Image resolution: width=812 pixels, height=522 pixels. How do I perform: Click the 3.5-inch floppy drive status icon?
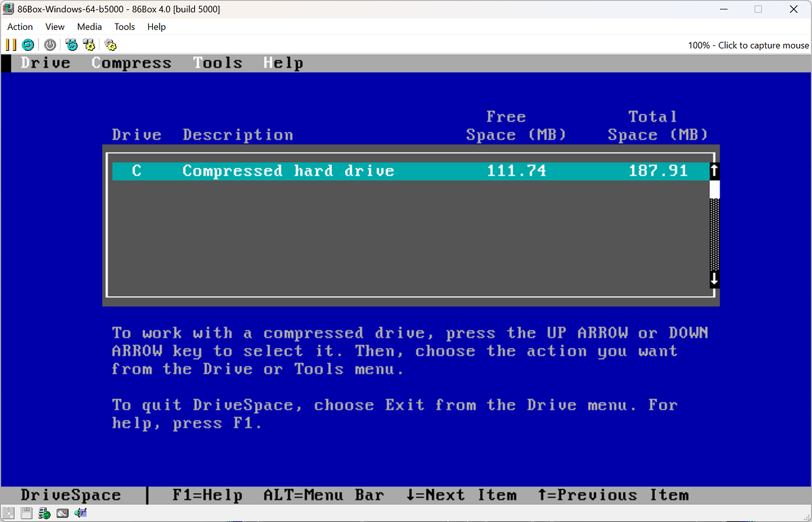(27, 513)
